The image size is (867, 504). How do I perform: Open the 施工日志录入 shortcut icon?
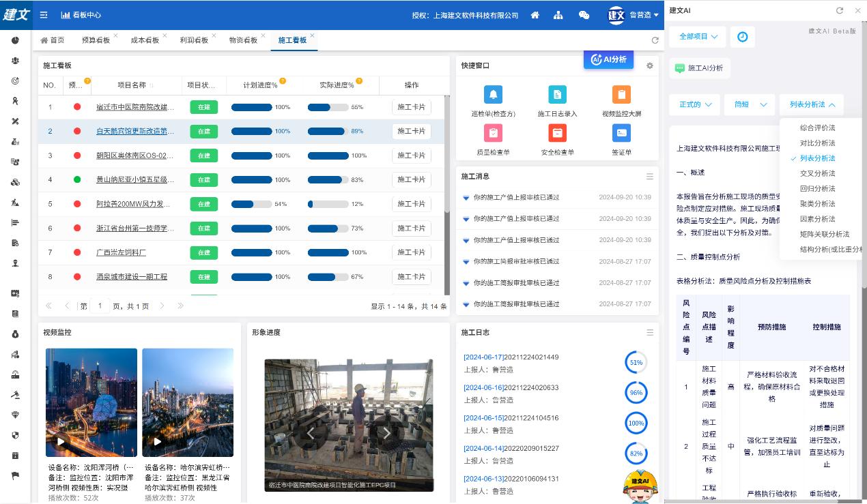tap(557, 95)
